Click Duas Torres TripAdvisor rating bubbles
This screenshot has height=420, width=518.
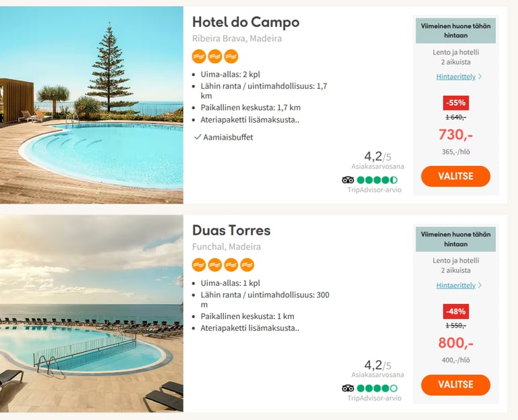[x=377, y=388]
